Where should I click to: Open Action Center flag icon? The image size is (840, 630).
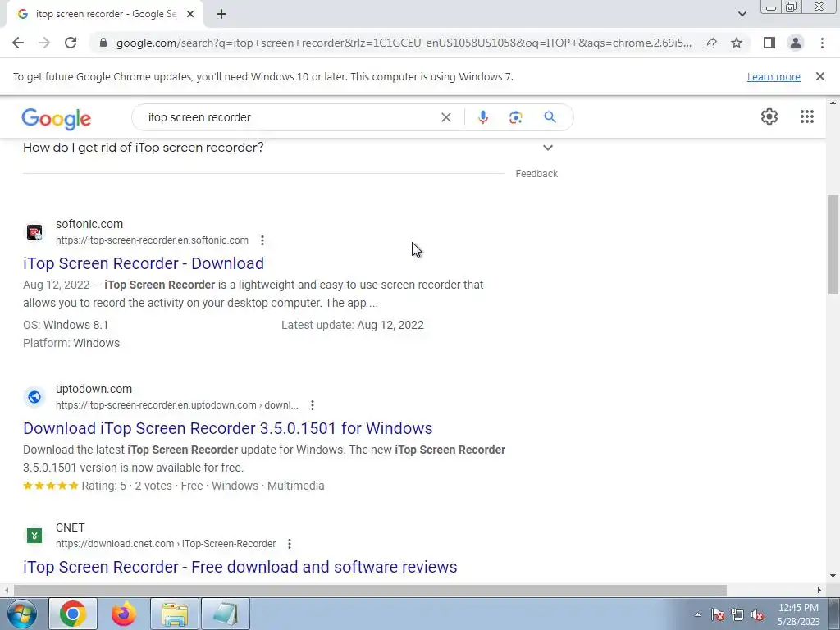pos(717,615)
